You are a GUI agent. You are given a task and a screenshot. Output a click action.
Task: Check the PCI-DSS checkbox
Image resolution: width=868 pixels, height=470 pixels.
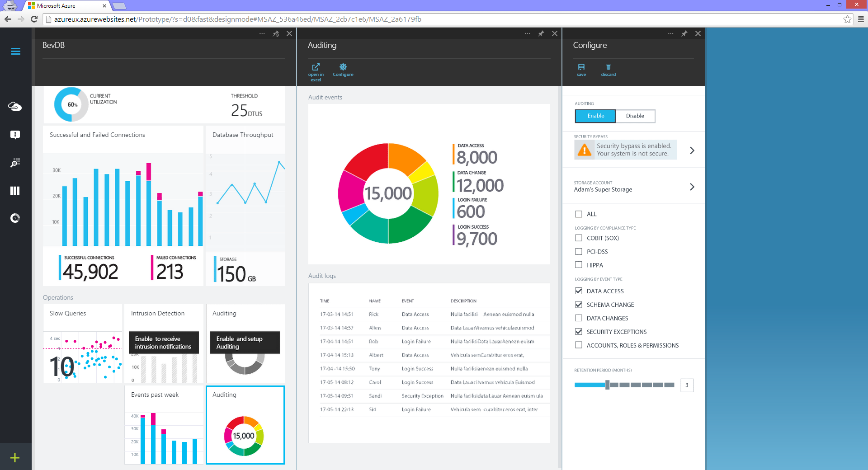coord(579,252)
